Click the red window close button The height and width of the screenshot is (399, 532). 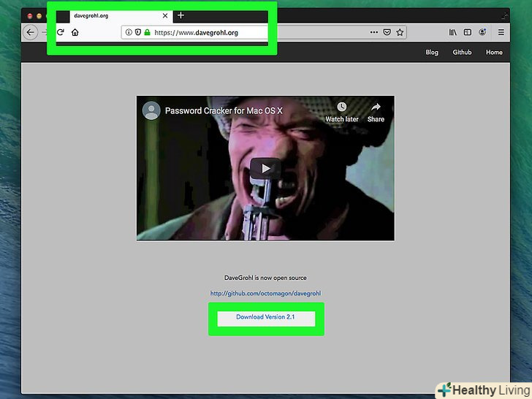pyautogui.click(x=30, y=16)
